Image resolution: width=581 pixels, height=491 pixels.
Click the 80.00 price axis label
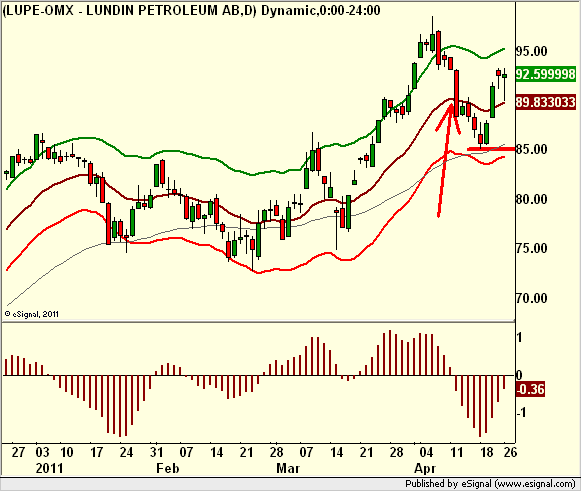(x=531, y=199)
